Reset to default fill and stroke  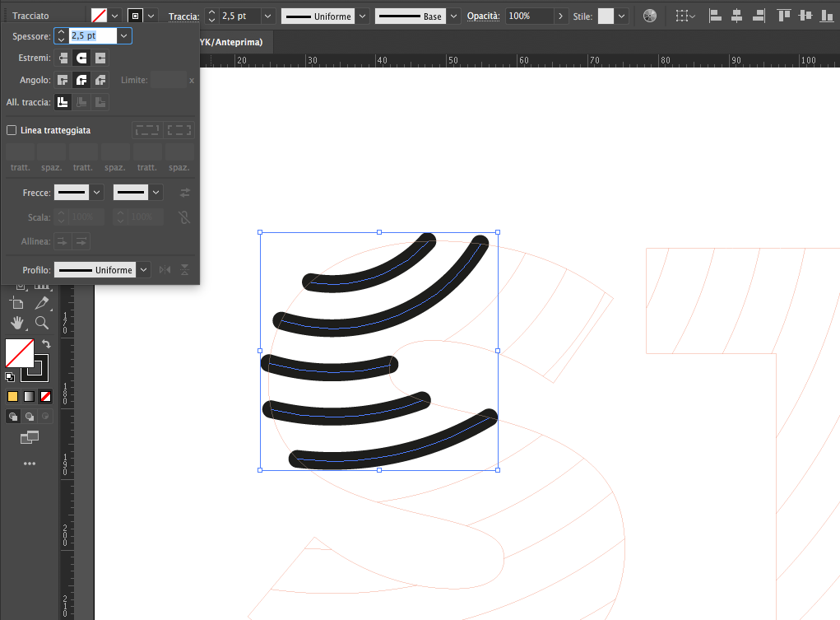tap(10, 376)
